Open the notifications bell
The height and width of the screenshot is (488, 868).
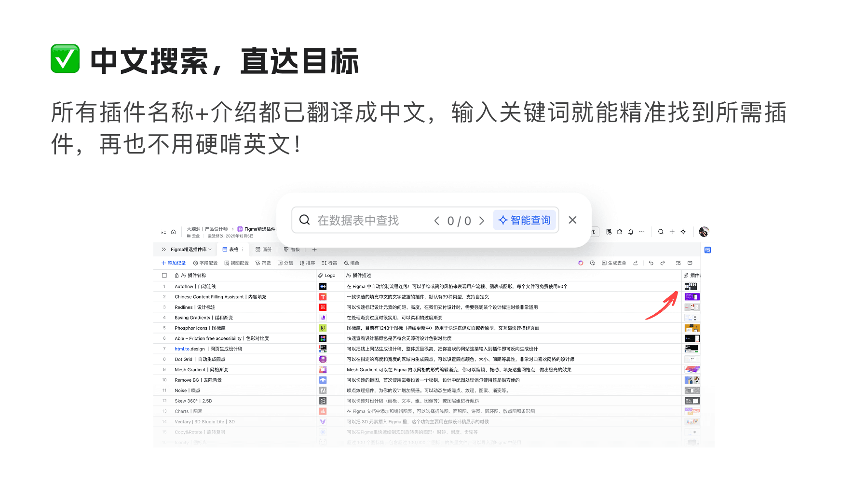631,232
